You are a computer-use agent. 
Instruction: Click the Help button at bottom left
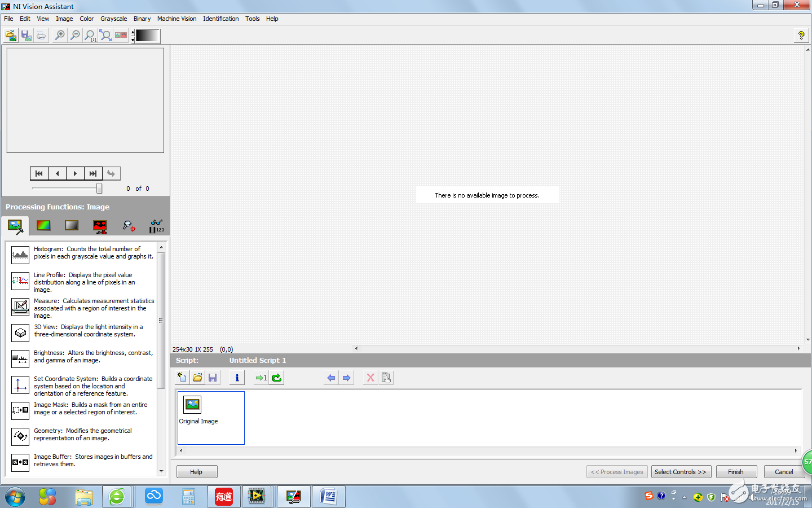pos(196,472)
